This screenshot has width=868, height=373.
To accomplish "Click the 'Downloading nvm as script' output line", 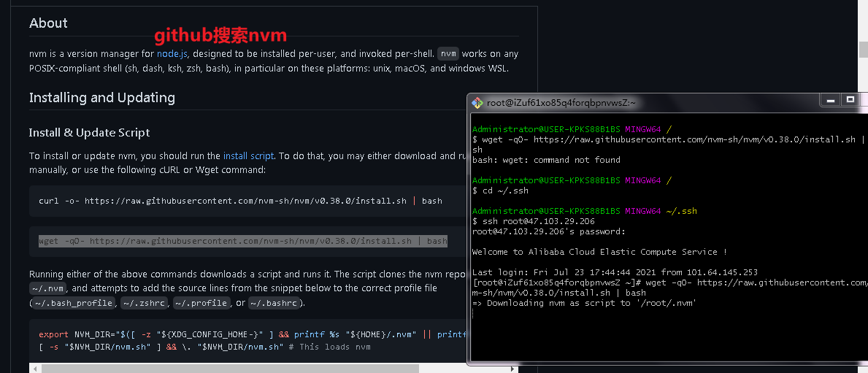I will (583, 303).
